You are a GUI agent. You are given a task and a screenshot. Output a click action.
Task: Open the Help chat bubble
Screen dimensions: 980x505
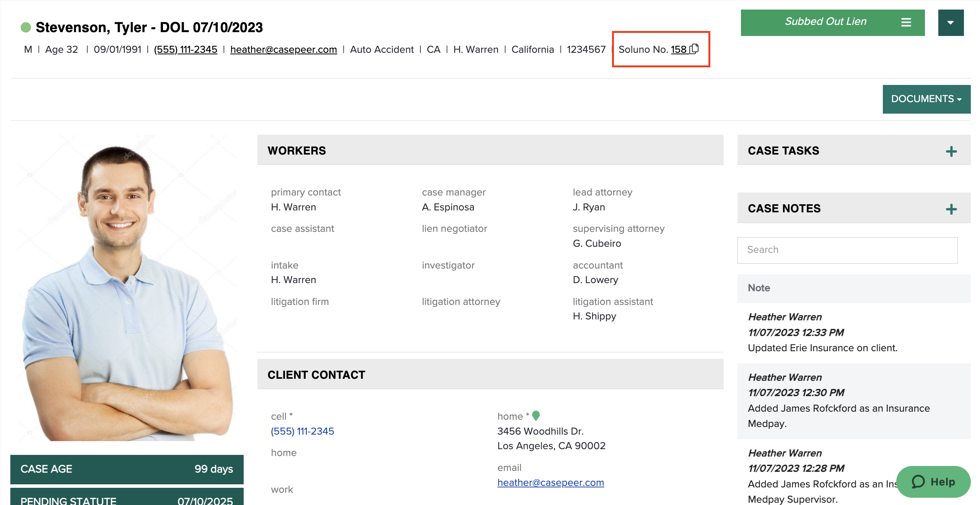coord(934,482)
